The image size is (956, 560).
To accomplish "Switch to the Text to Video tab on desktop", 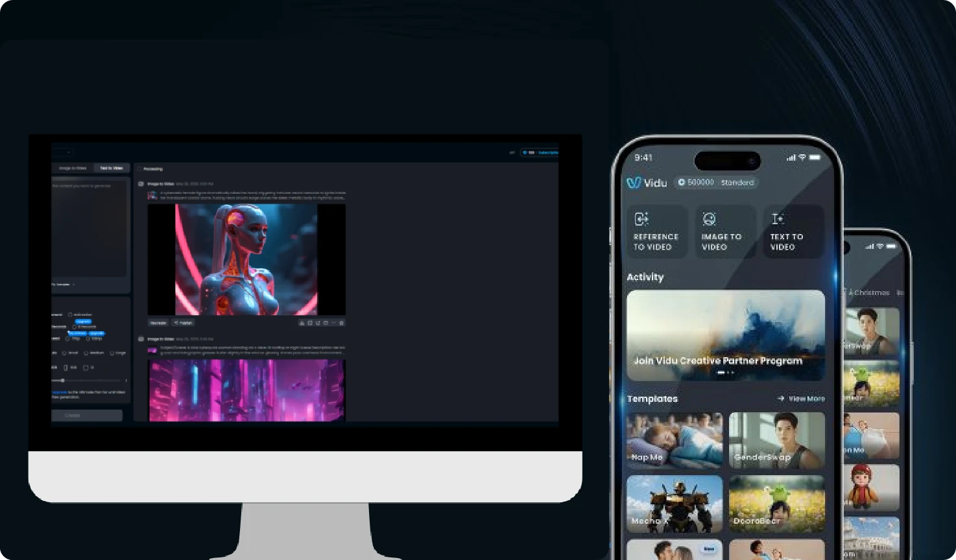I will pos(112,168).
